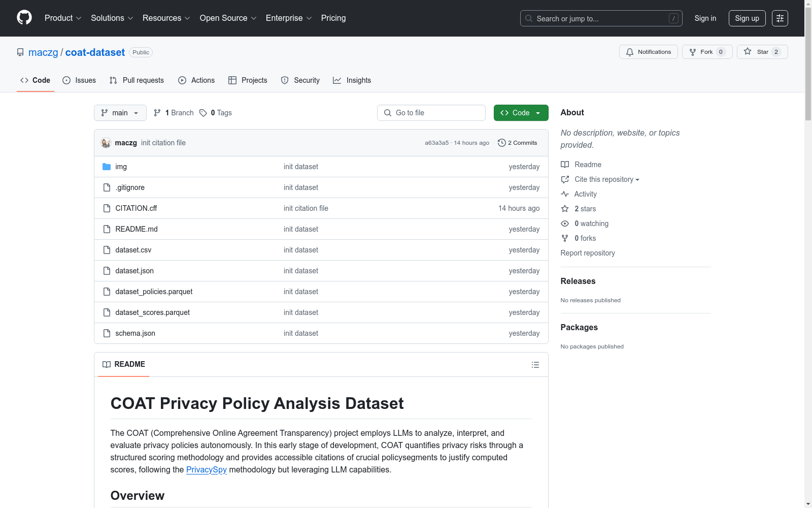Switch to the Projects tab
The height and width of the screenshot is (508, 812).
(x=248, y=80)
